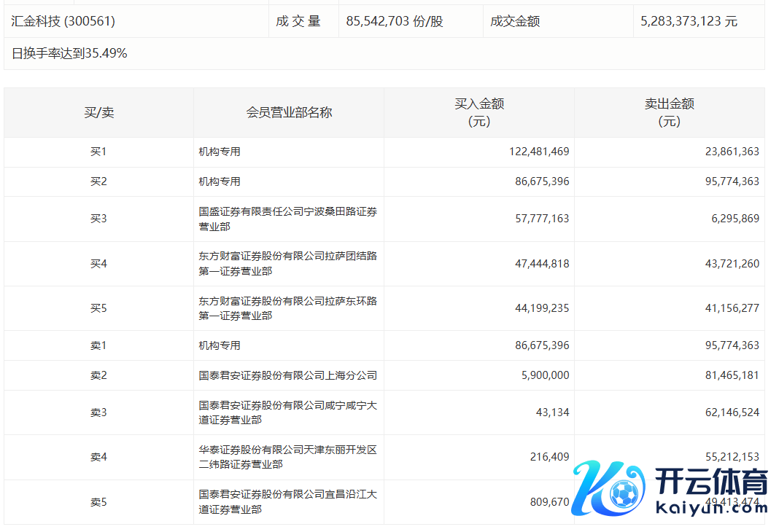Click the 买入金额 (元) column header
The height and width of the screenshot is (532, 779).
479,113
